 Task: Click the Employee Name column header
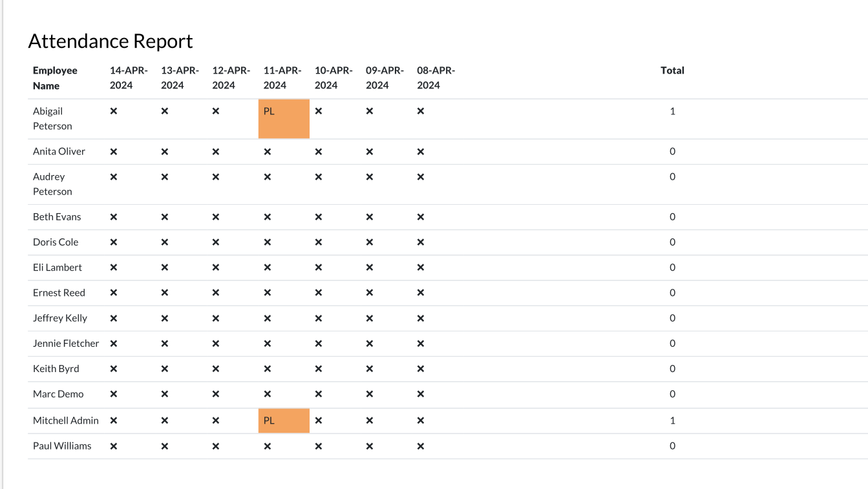pyautogui.click(x=55, y=78)
